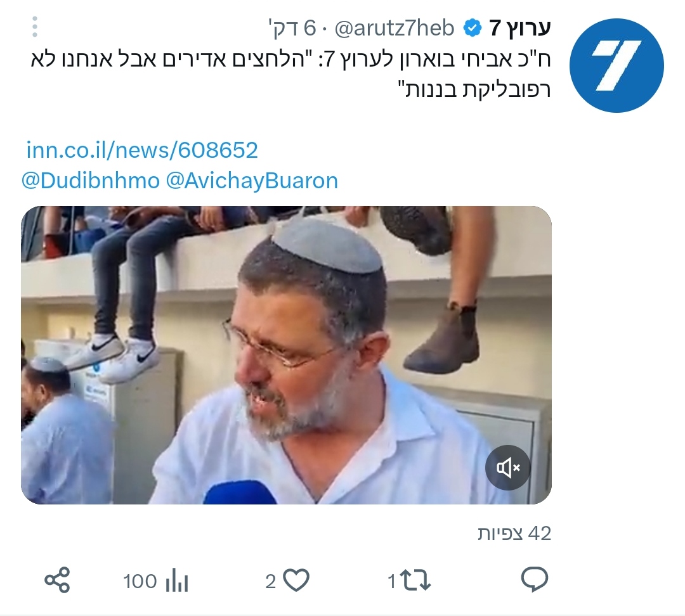Click the ערוץ 7 display name
Image resolution: width=685 pixels, height=616 pixels.
(x=520, y=29)
